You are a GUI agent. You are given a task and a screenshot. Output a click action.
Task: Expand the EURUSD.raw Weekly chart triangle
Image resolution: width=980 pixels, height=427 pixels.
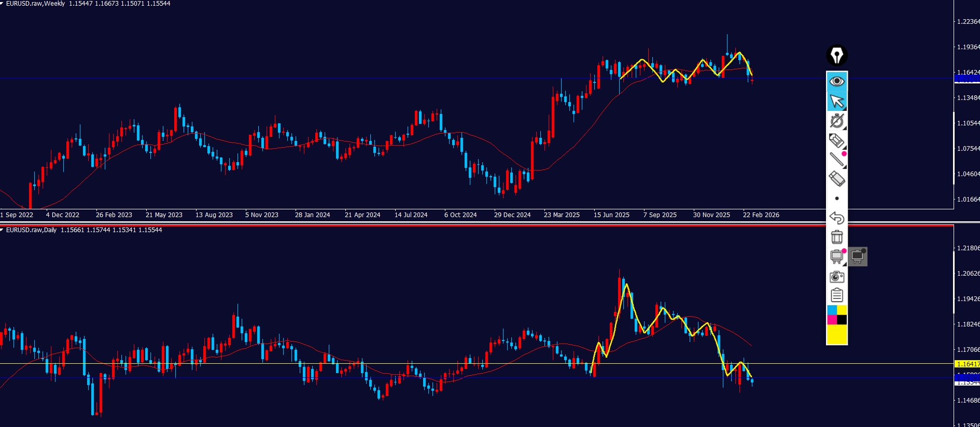tap(2, 3)
